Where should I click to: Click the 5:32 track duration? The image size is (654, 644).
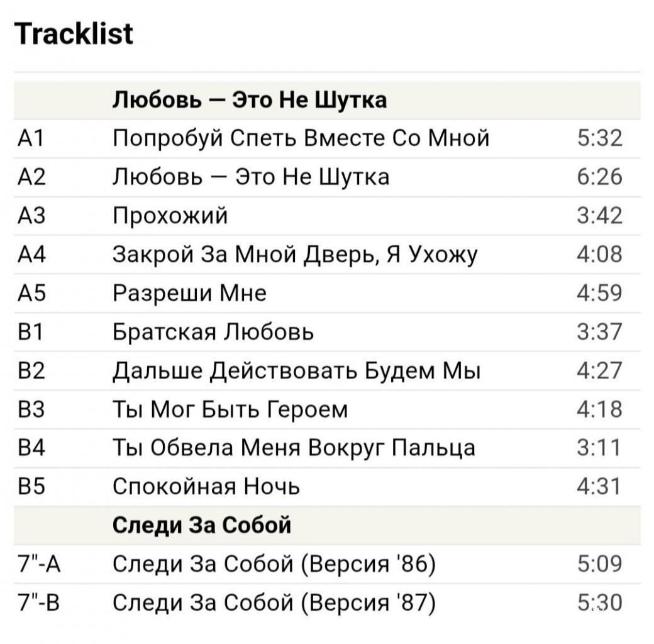click(599, 138)
